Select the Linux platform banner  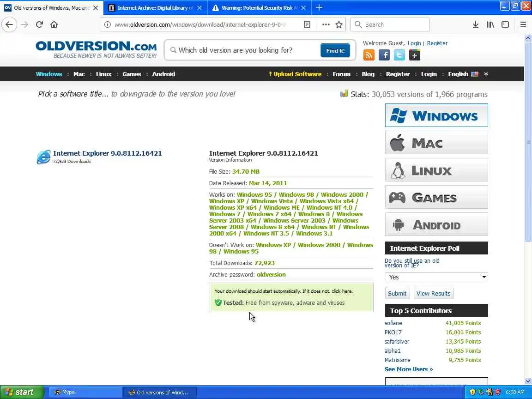click(436, 169)
